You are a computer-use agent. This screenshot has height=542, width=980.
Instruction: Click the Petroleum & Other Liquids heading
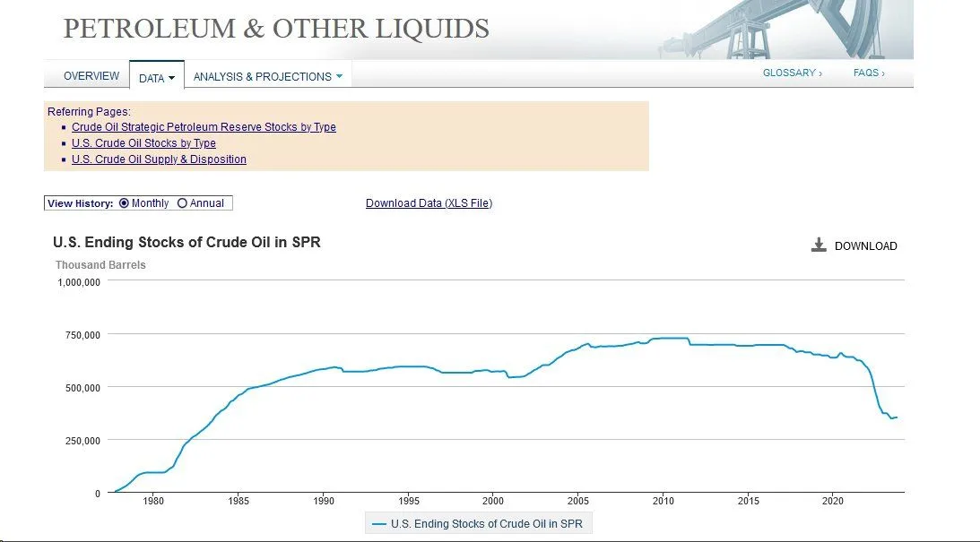tap(276, 28)
